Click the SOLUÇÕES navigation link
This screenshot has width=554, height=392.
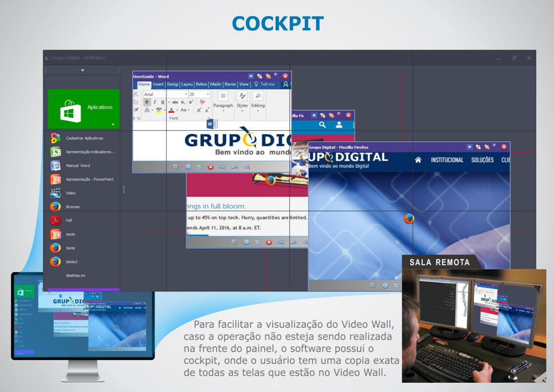[x=482, y=160]
